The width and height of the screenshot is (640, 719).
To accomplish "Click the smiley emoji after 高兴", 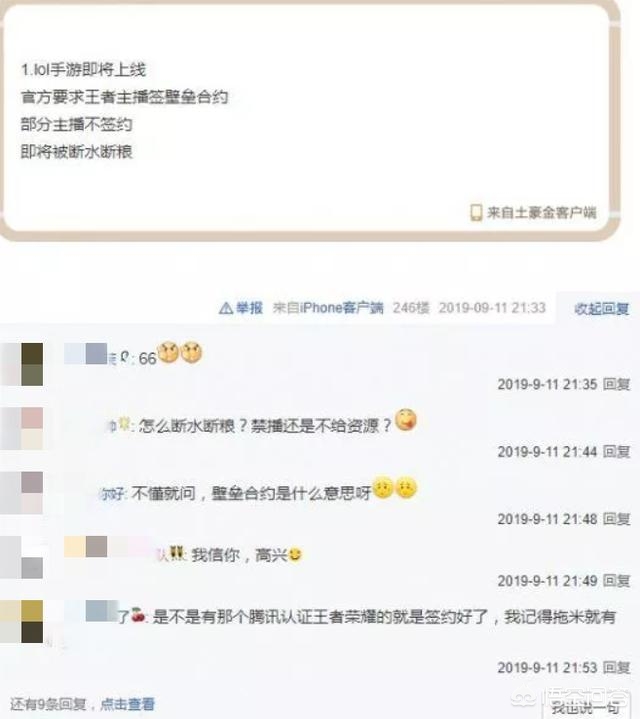I will [295, 555].
